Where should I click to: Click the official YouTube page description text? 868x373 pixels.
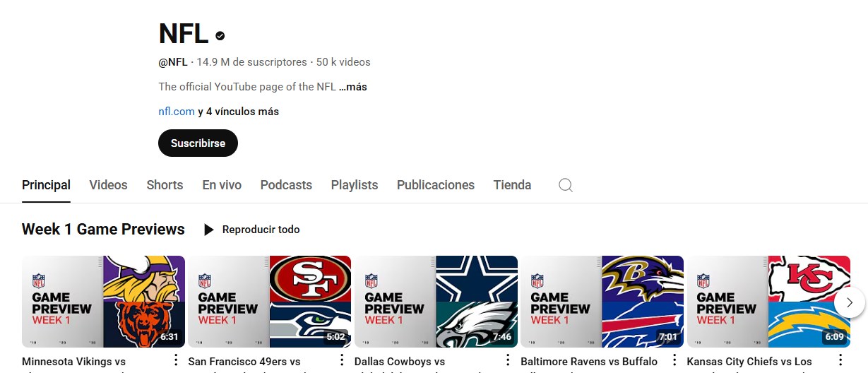click(x=247, y=87)
